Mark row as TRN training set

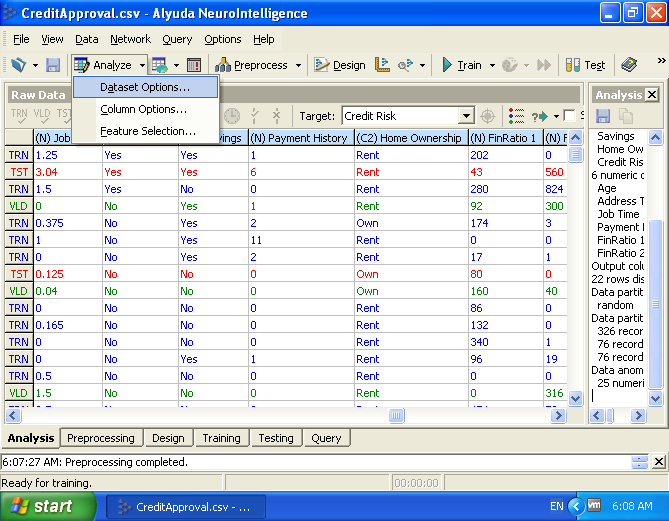pyautogui.click(x=19, y=116)
